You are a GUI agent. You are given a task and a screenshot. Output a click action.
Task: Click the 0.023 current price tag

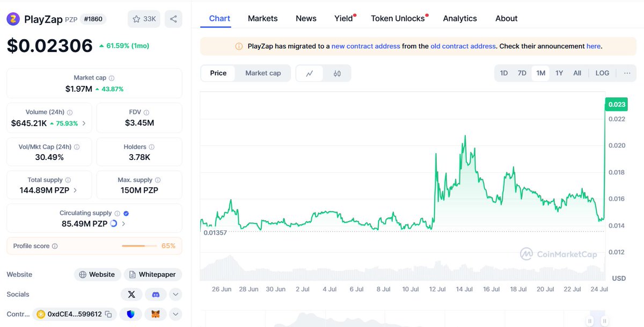click(x=617, y=105)
